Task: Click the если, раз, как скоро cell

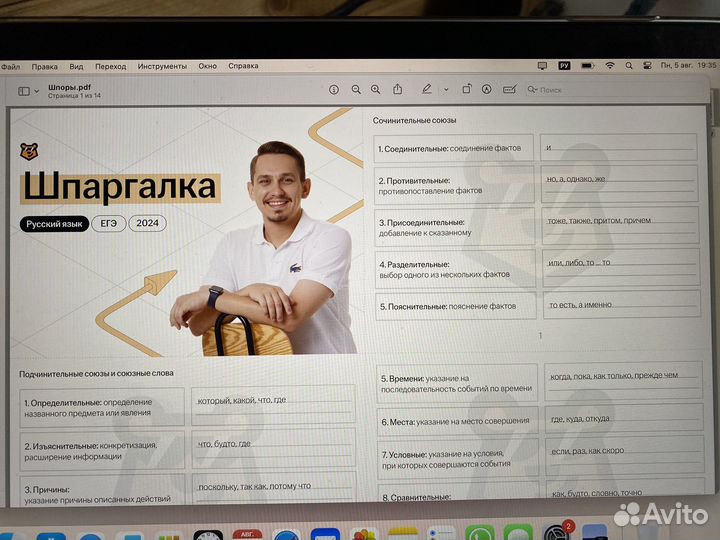Action: [x=625, y=455]
